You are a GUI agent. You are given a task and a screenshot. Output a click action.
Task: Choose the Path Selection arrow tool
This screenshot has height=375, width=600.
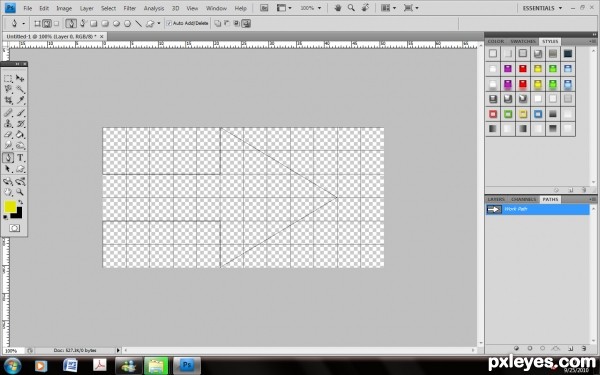tap(8, 169)
